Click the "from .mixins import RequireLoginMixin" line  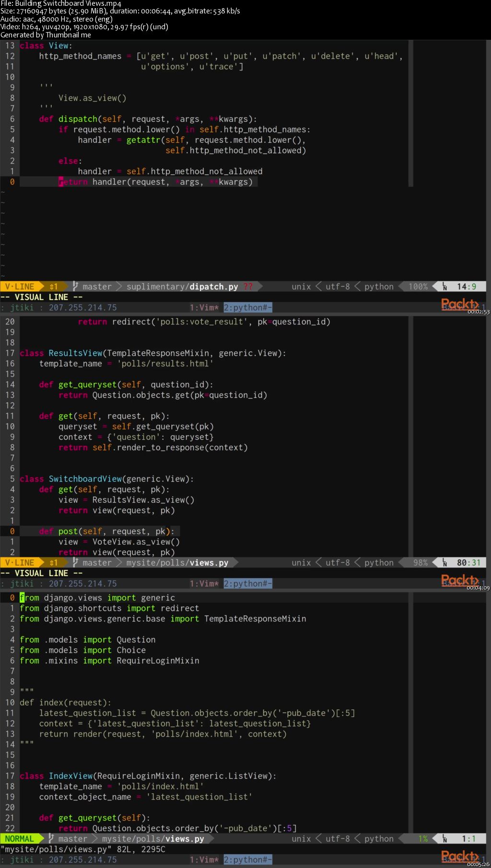point(109,660)
